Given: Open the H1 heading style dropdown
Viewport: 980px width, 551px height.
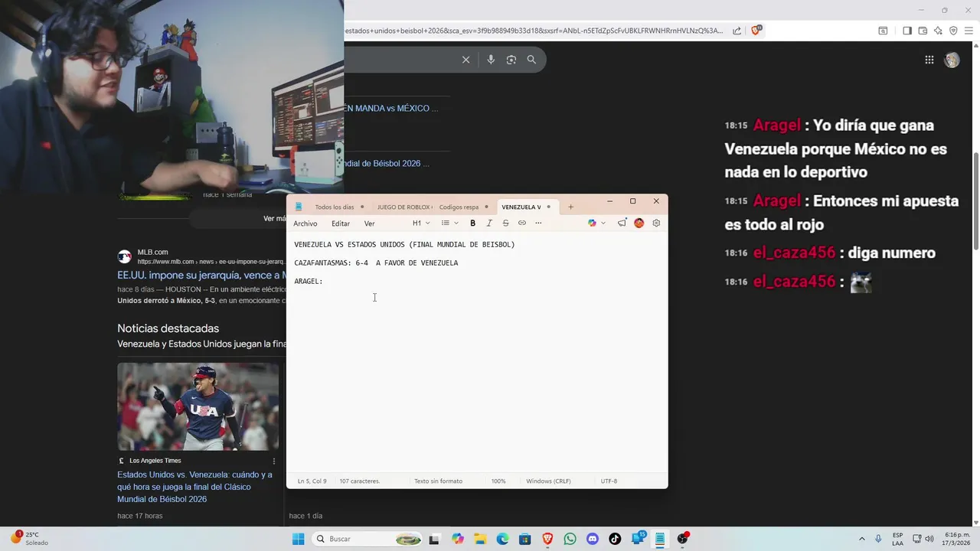Looking at the screenshot, I should (x=421, y=223).
